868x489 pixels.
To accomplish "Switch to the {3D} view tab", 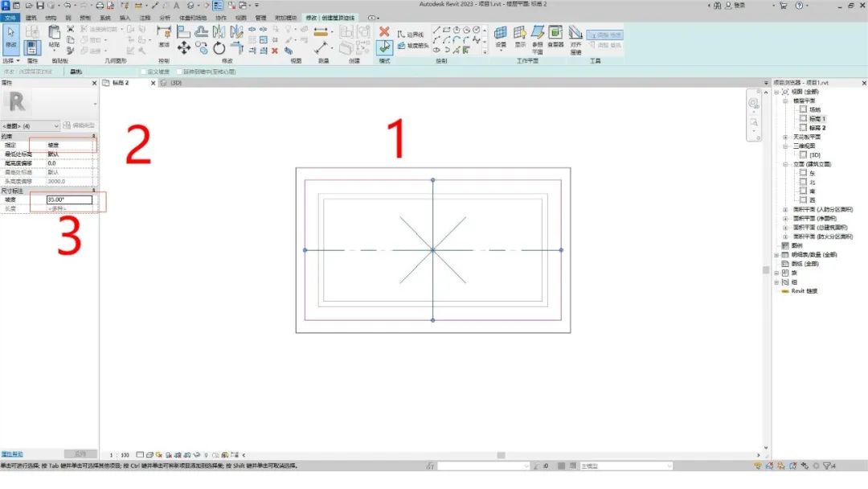I will [171, 82].
